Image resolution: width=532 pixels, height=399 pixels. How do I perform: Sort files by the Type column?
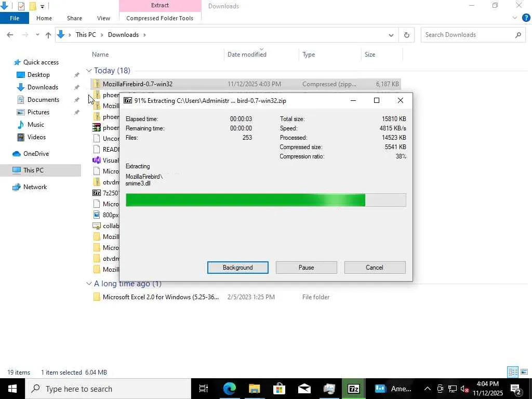(309, 54)
